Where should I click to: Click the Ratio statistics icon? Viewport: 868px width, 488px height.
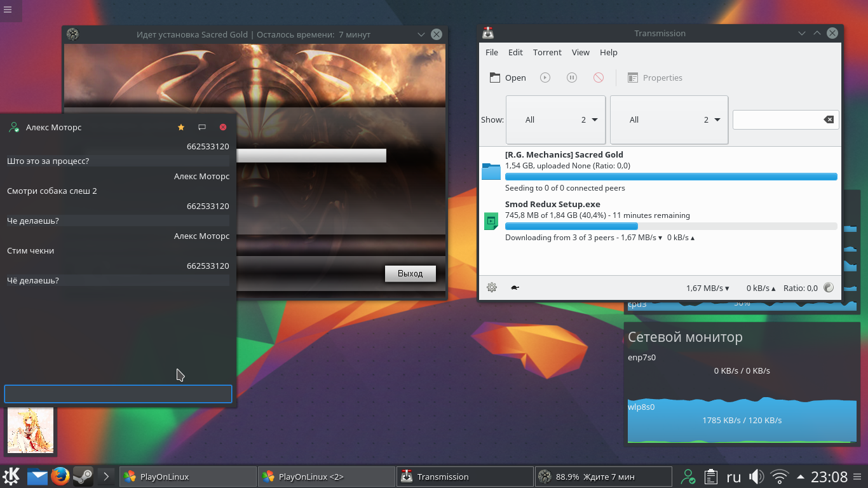(x=829, y=287)
